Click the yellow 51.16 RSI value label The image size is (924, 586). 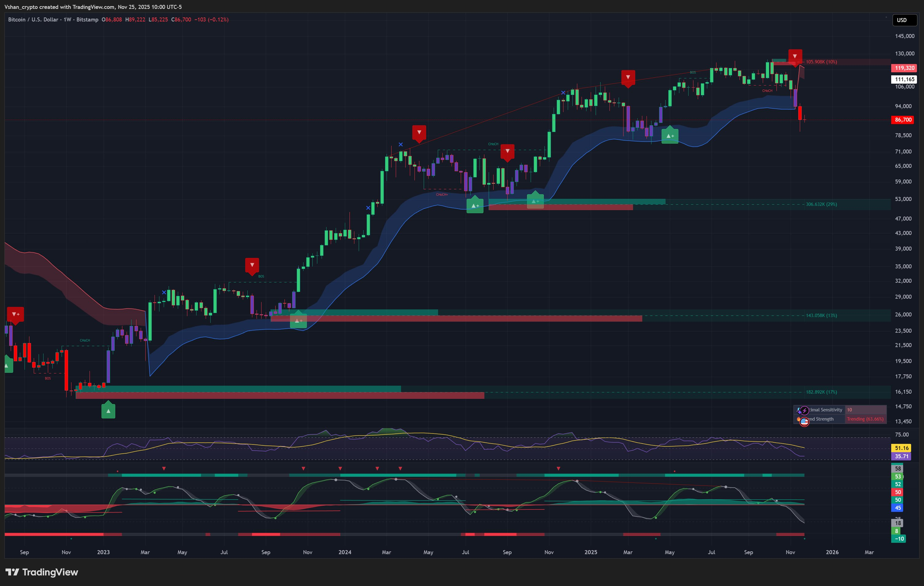pyautogui.click(x=901, y=448)
